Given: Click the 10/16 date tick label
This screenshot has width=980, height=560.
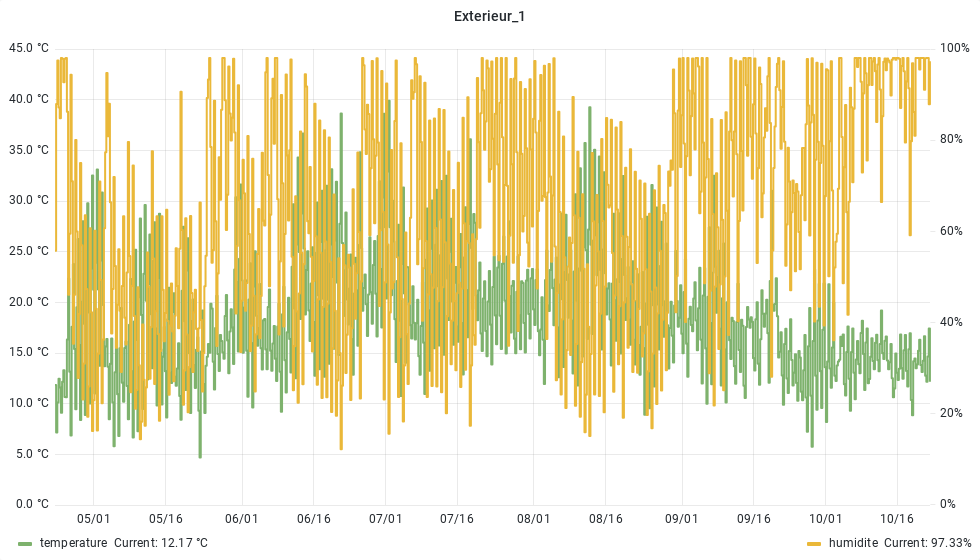Looking at the screenshot, I should point(897,519).
